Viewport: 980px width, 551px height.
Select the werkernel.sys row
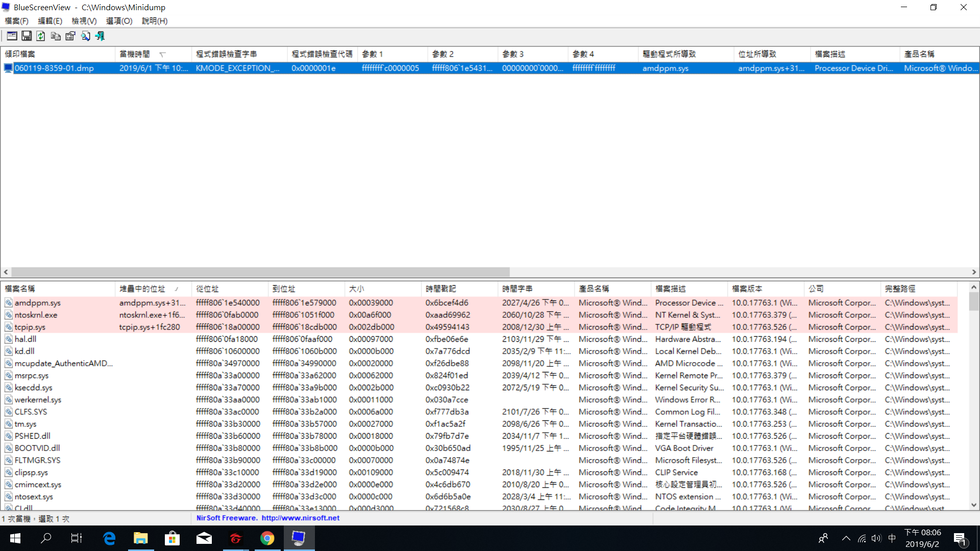coord(479,400)
